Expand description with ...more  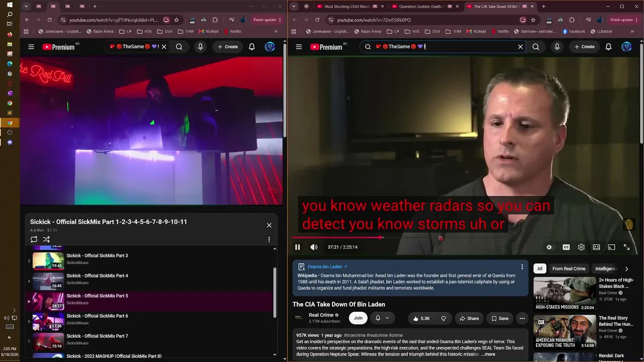pyautogui.click(x=488, y=354)
